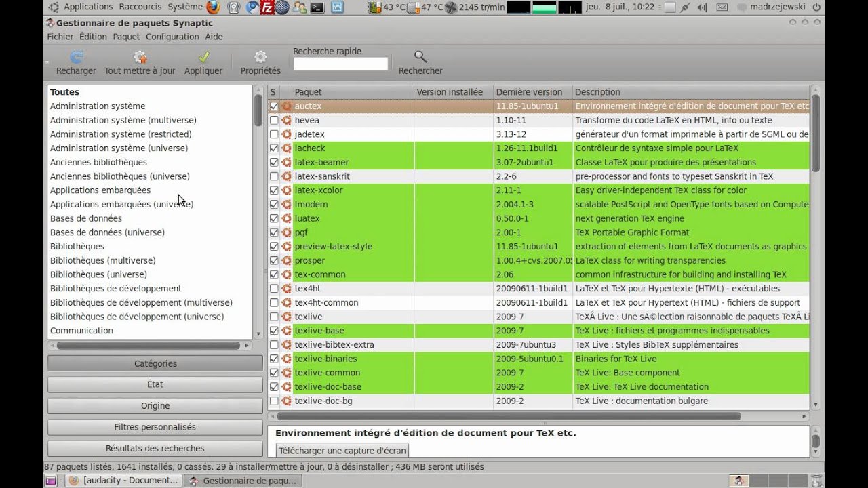Click Tout mettre à jour icon
The height and width of the screenshot is (488, 868).
[140, 57]
